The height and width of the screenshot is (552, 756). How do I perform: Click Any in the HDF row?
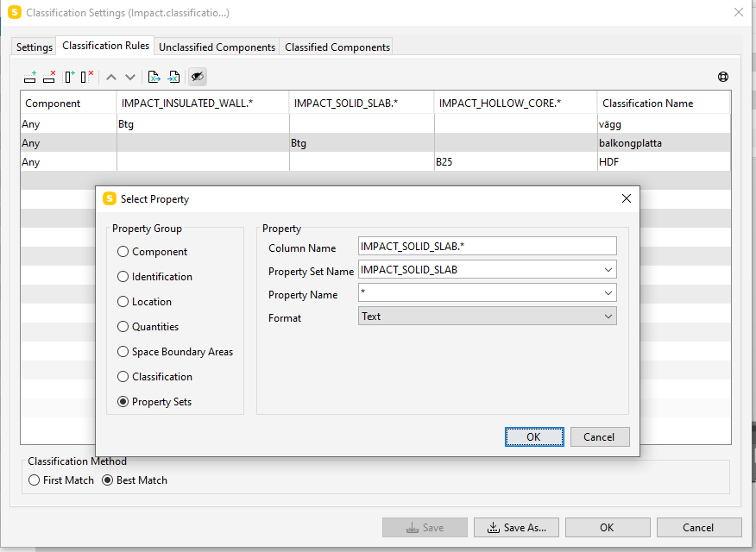68,162
